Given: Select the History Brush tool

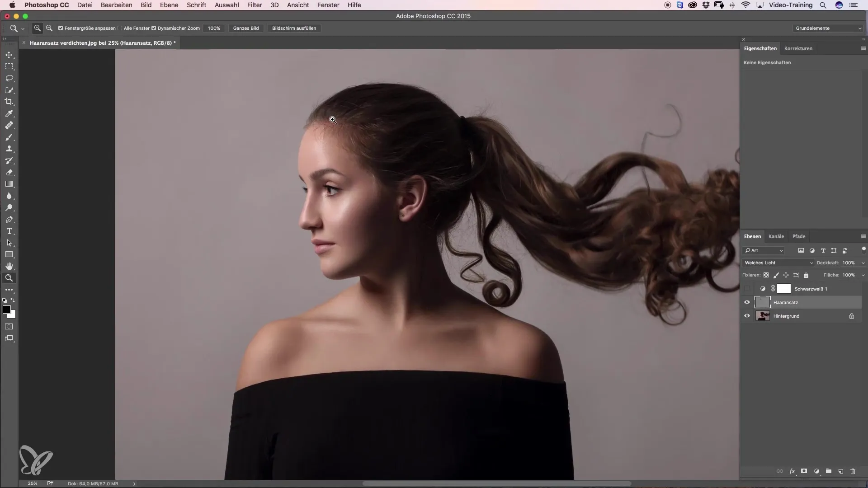Looking at the screenshot, I should [9, 160].
